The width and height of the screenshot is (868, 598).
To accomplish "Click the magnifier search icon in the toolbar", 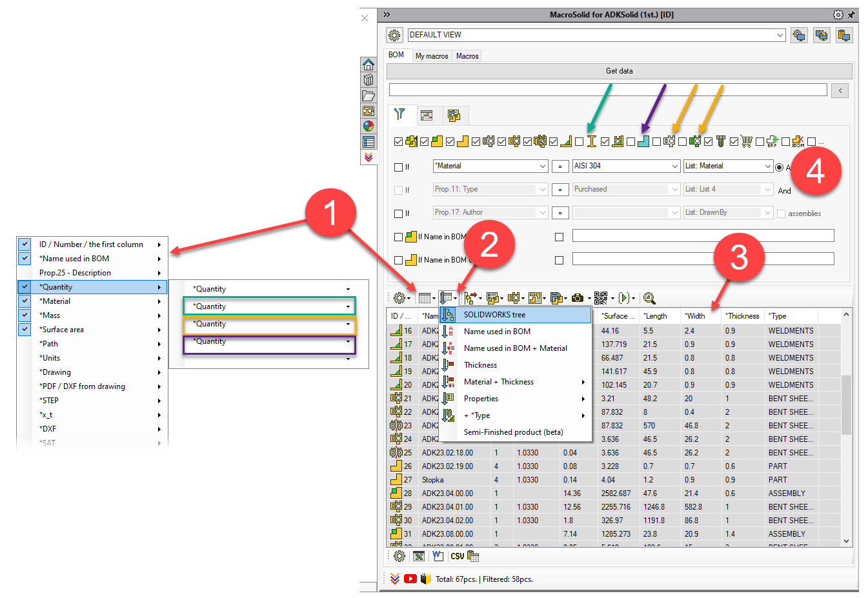I will (x=649, y=298).
